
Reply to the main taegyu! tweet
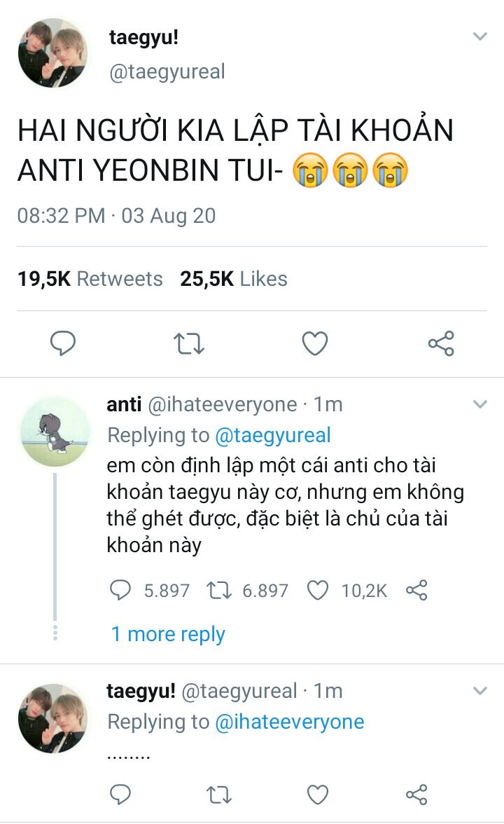point(63,343)
